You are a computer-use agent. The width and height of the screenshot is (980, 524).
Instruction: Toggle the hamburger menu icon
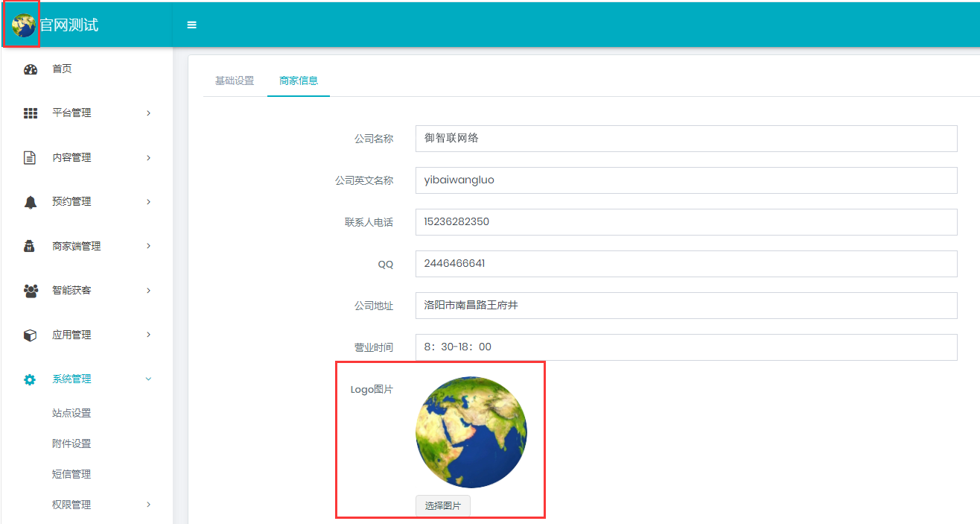coord(191,25)
